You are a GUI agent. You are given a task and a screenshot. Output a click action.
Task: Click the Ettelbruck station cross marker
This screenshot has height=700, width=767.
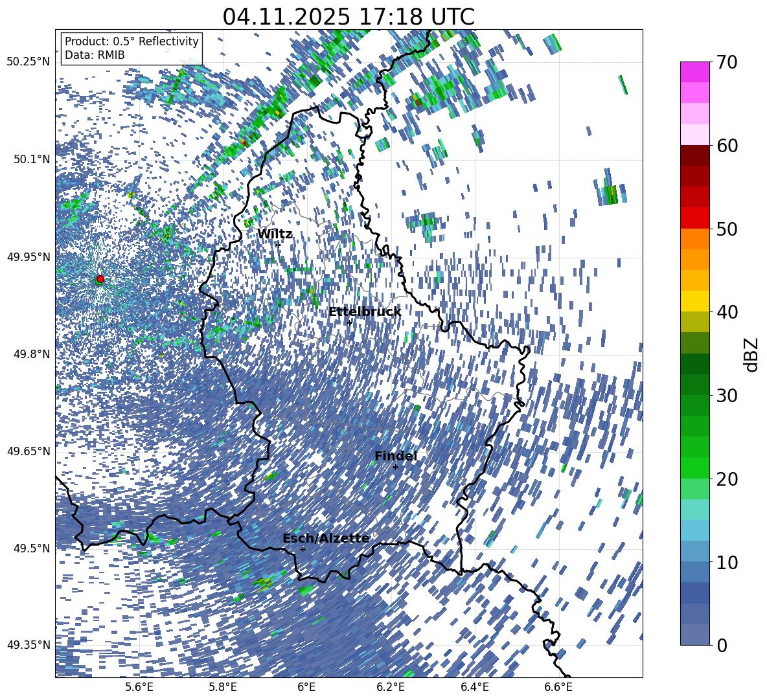coord(349,322)
